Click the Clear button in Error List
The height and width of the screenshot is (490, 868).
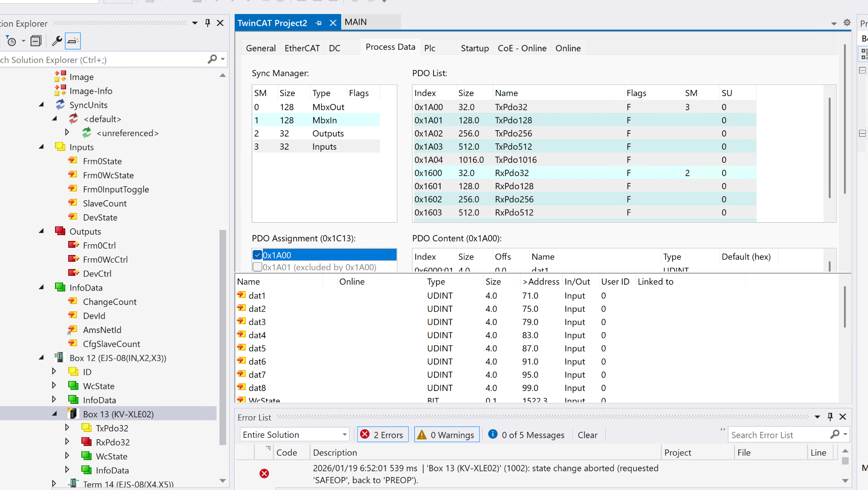(x=587, y=435)
